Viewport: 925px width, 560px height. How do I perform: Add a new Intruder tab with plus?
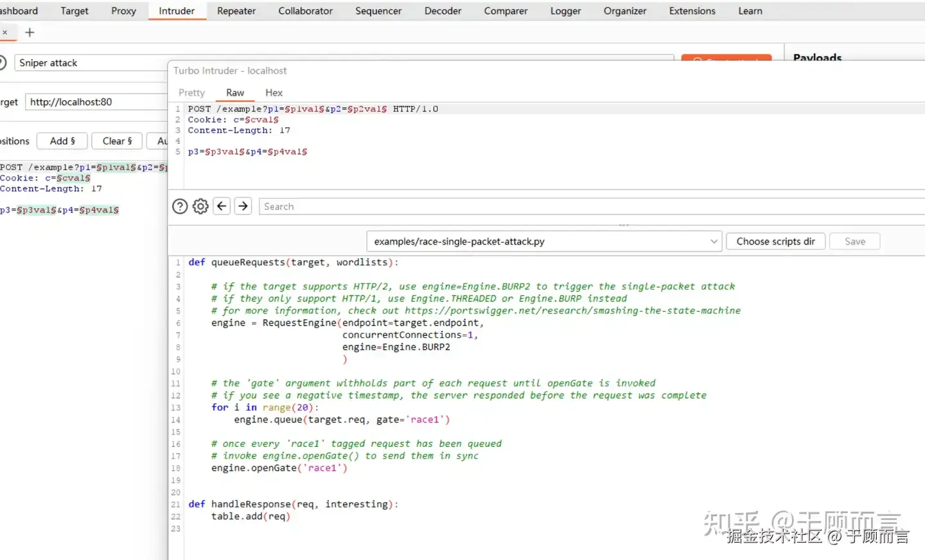click(x=30, y=32)
